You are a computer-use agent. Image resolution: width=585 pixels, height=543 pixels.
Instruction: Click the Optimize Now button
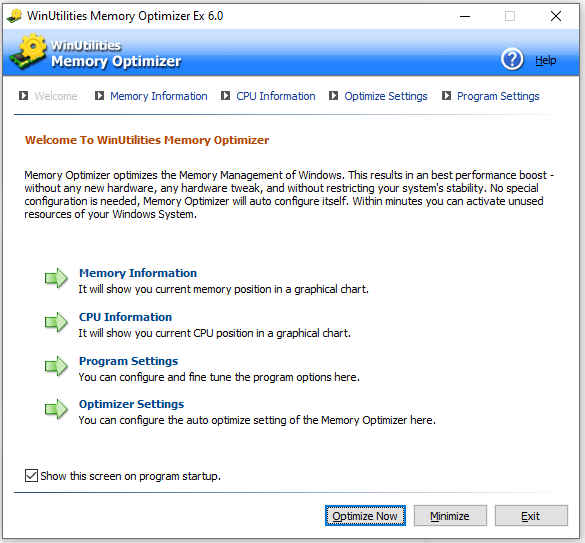point(365,516)
